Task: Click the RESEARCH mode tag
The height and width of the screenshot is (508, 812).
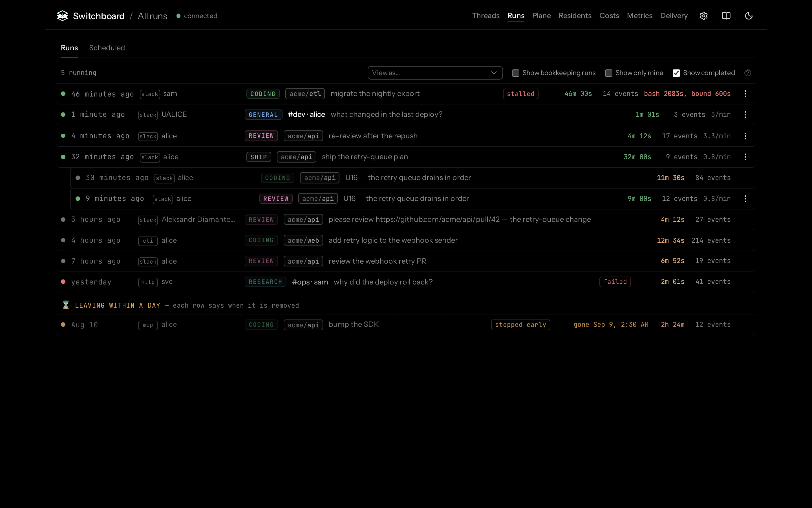Action: (x=265, y=282)
